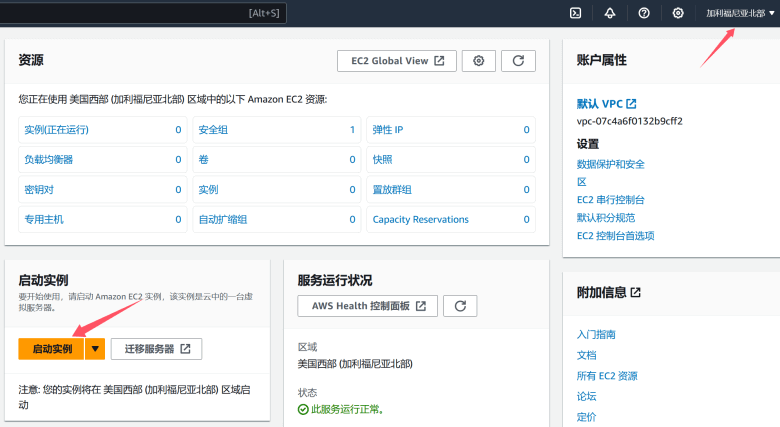The width and height of the screenshot is (780, 427).
Task: Open EC2 Global View
Action: pos(396,61)
